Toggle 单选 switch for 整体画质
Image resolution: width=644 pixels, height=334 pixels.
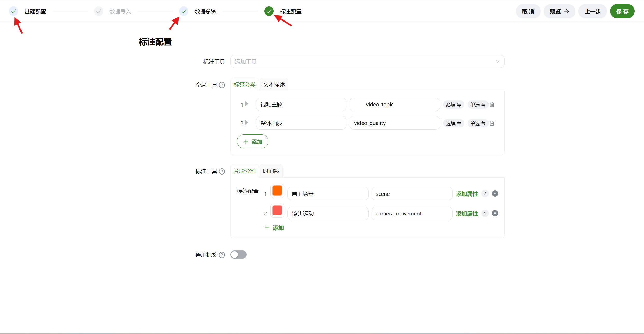[x=478, y=123]
